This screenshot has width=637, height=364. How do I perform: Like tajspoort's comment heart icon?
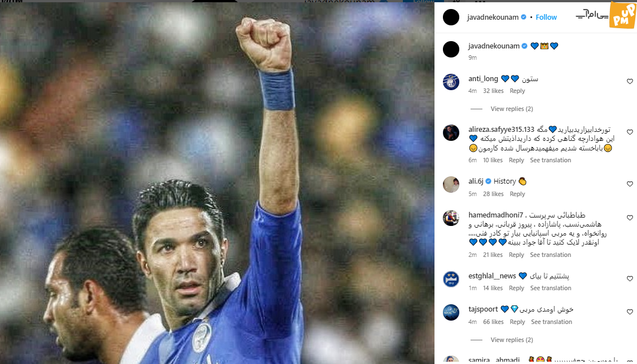pyautogui.click(x=630, y=312)
